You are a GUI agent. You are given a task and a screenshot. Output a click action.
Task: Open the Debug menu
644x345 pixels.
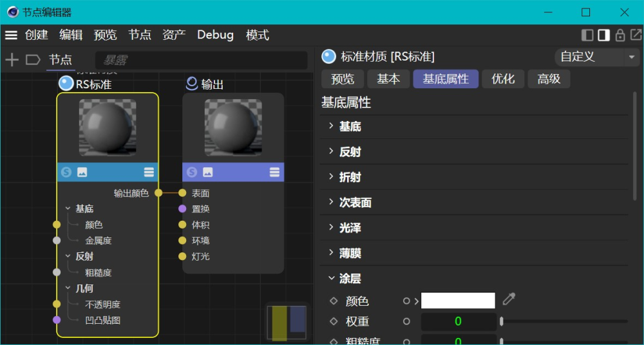click(x=215, y=35)
